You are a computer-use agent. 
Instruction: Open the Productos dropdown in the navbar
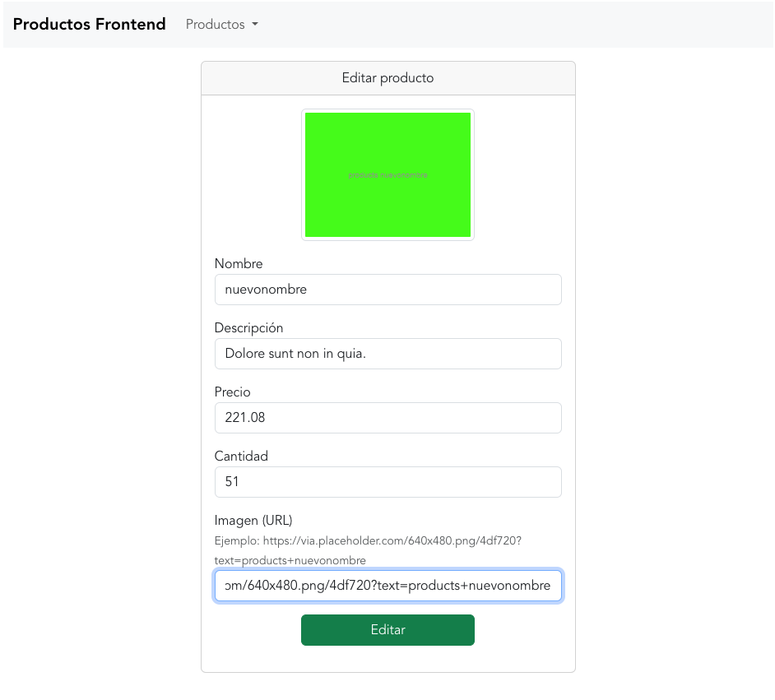(x=220, y=25)
